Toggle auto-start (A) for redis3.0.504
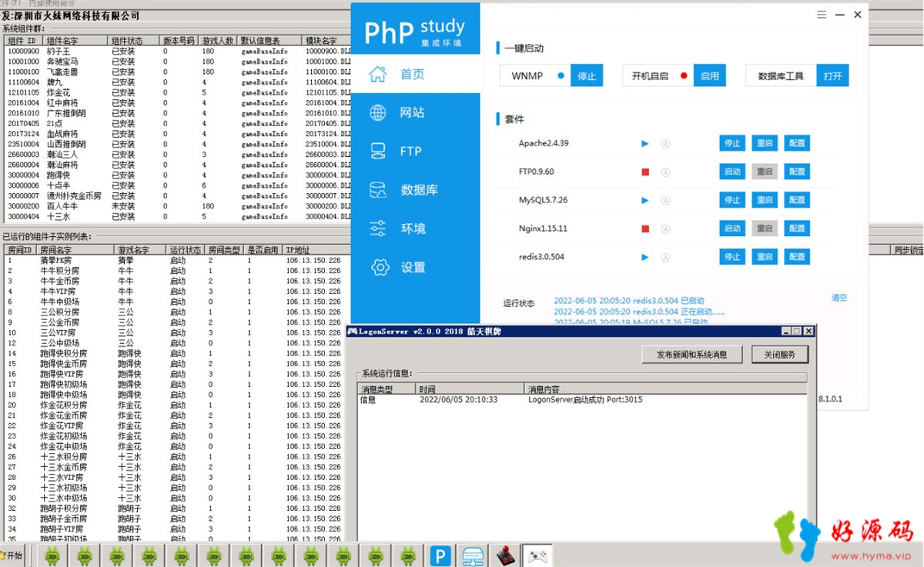This screenshot has height=567, width=924. (x=666, y=257)
